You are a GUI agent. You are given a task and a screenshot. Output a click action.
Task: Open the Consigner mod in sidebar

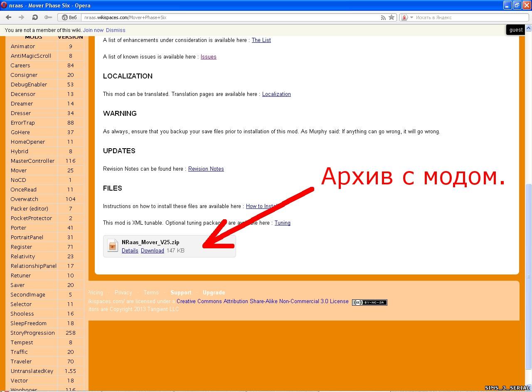(x=24, y=75)
